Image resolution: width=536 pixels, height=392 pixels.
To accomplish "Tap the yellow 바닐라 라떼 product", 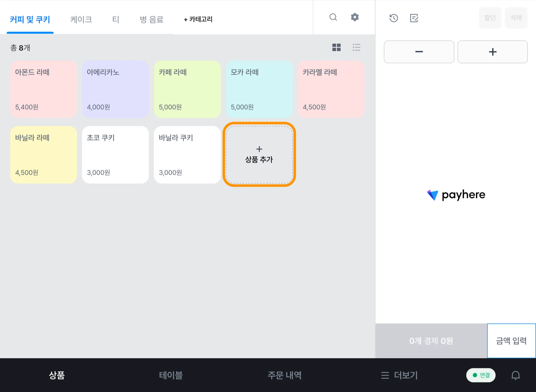I will tap(43, 155).
